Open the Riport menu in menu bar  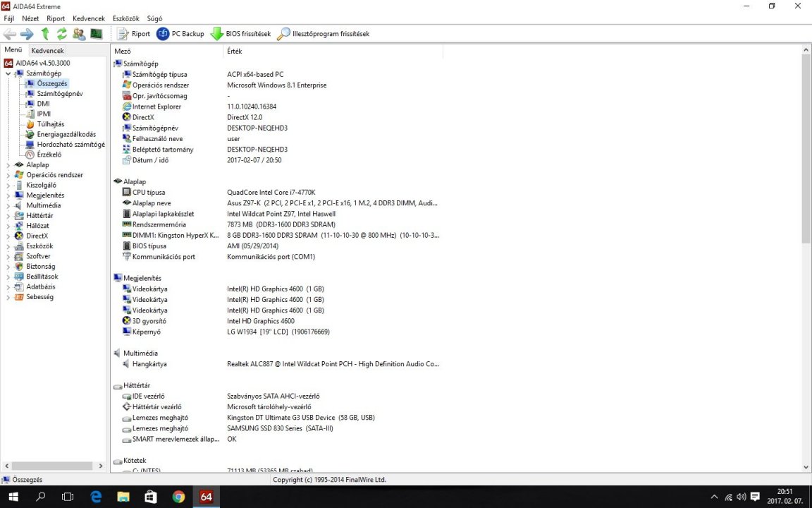(56, 18)
